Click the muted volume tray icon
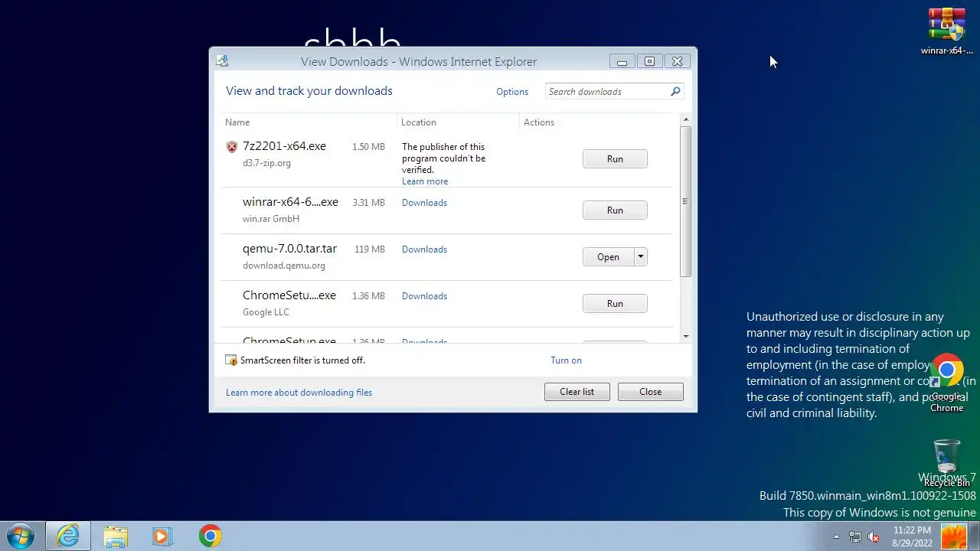Image resolution: width=980 pixels, height=551 pixels. (874, 536)
